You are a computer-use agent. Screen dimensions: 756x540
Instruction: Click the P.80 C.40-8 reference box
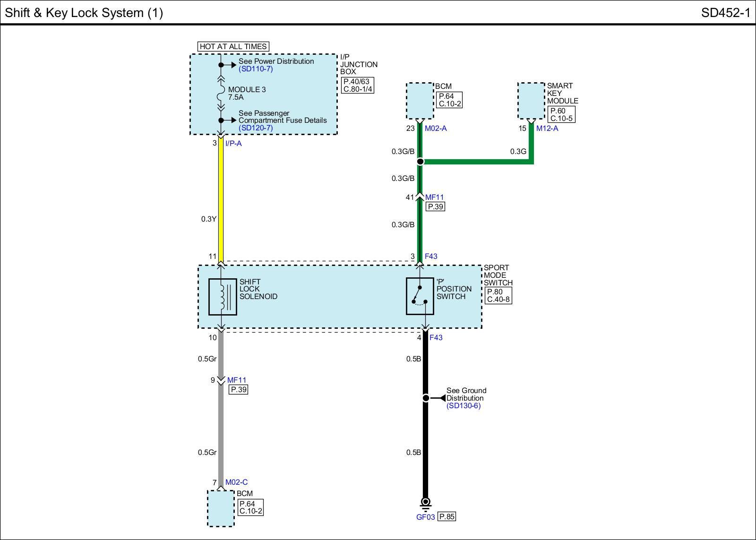pos(498,296)
